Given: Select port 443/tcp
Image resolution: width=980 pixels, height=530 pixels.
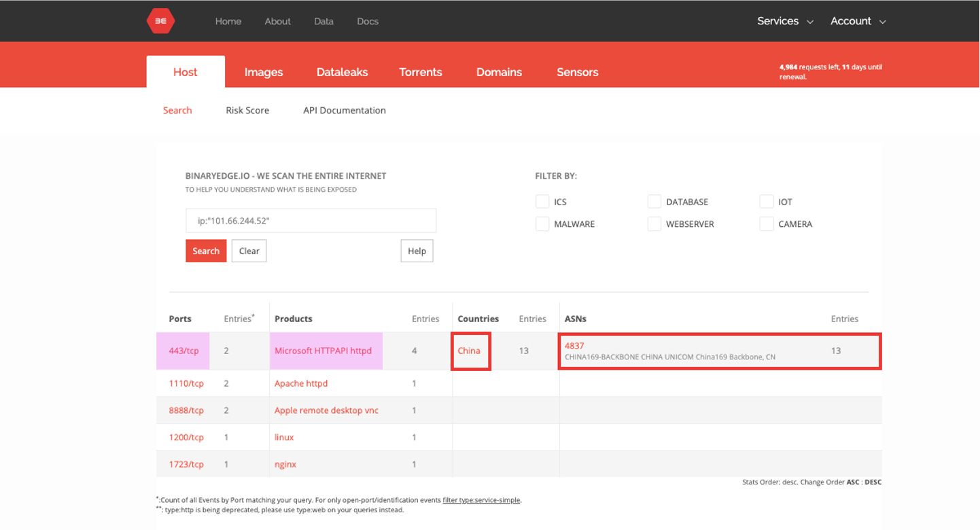Looking at the screenshot, I should tap(183, 351).
